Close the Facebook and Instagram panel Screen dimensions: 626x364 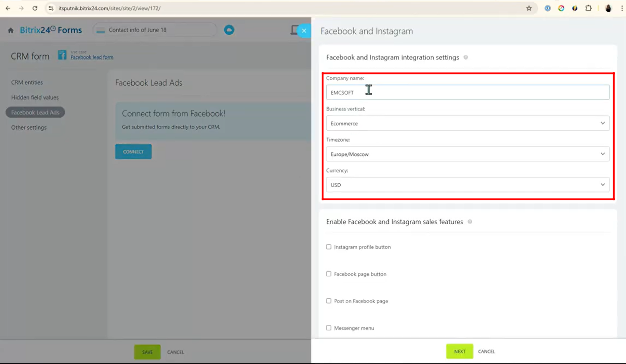point(304,31)
